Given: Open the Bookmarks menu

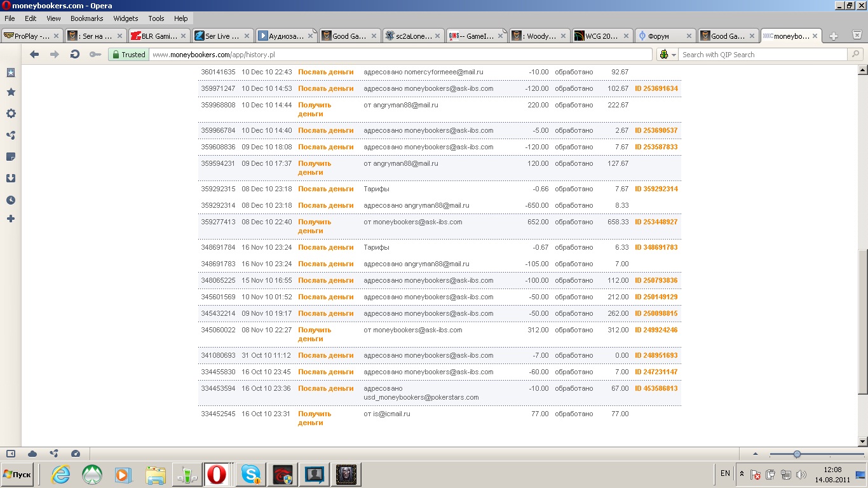Looking at the screenshot, I should 86,18.
